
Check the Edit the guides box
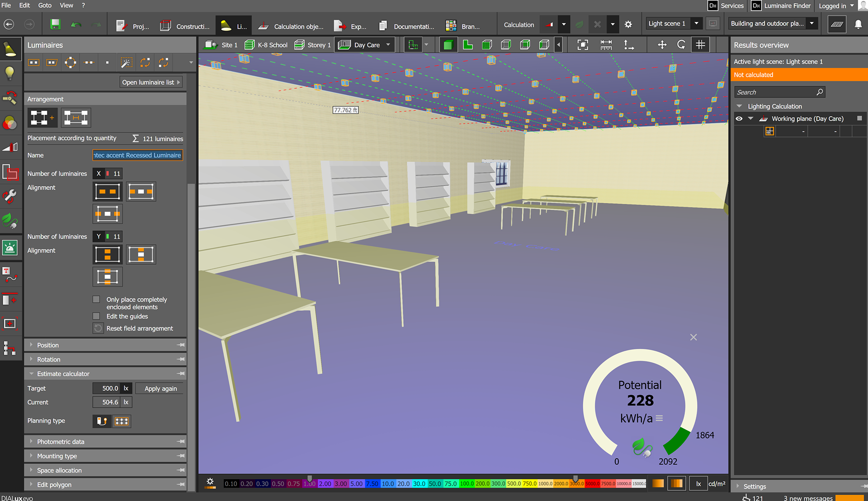[x=96, y=316]
